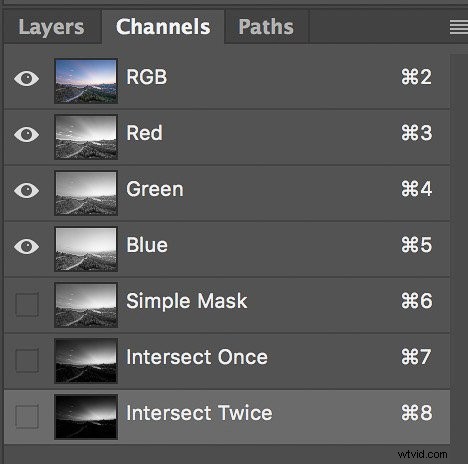Click the Intersect Once channel thumbnail
The height and width of the screenshot is (464, 468).
(x=86, y=361)
